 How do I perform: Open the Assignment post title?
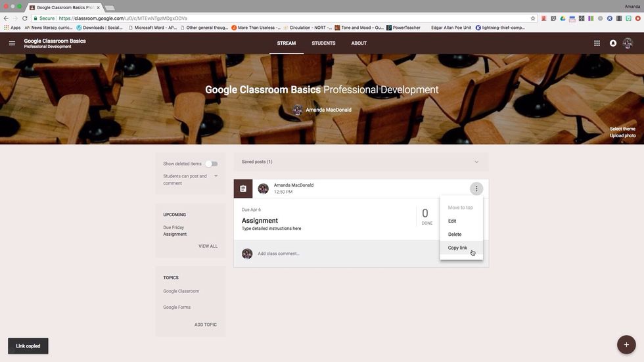[x=260, y=220]
